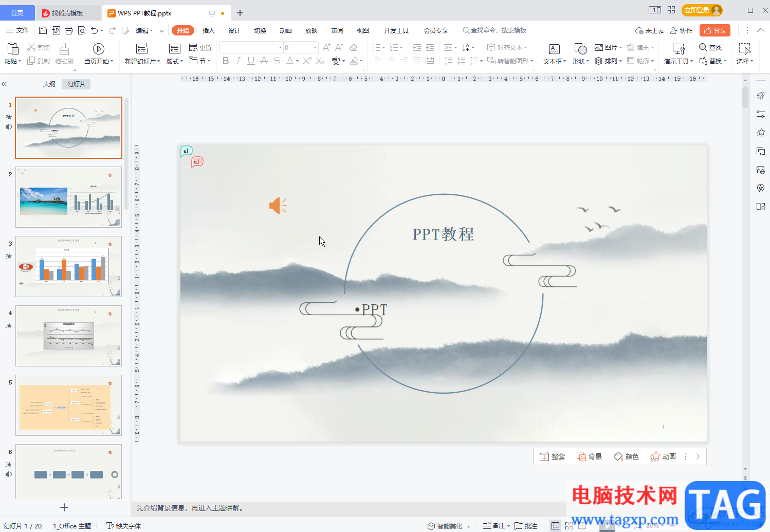Click the Paste clipboard icon
Viewport: 770px width, 532px height.
13,48
